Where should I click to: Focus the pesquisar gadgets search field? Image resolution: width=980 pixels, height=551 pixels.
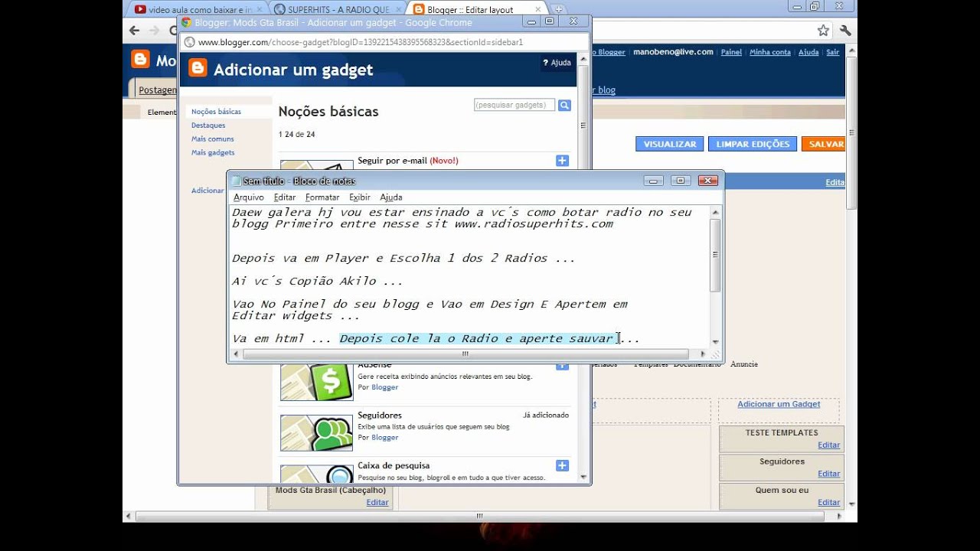pos(514,105)
